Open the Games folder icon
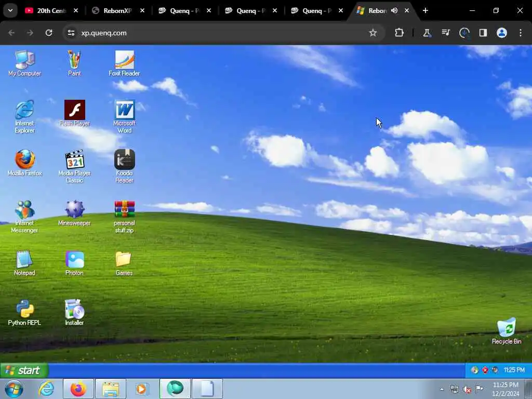This screenshot has width=532, height=399. click(124, 262)
